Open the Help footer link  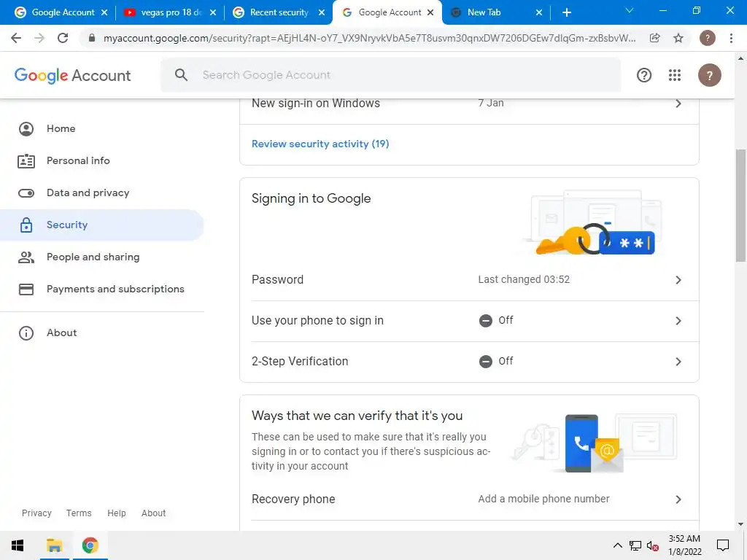click(116, 513)
